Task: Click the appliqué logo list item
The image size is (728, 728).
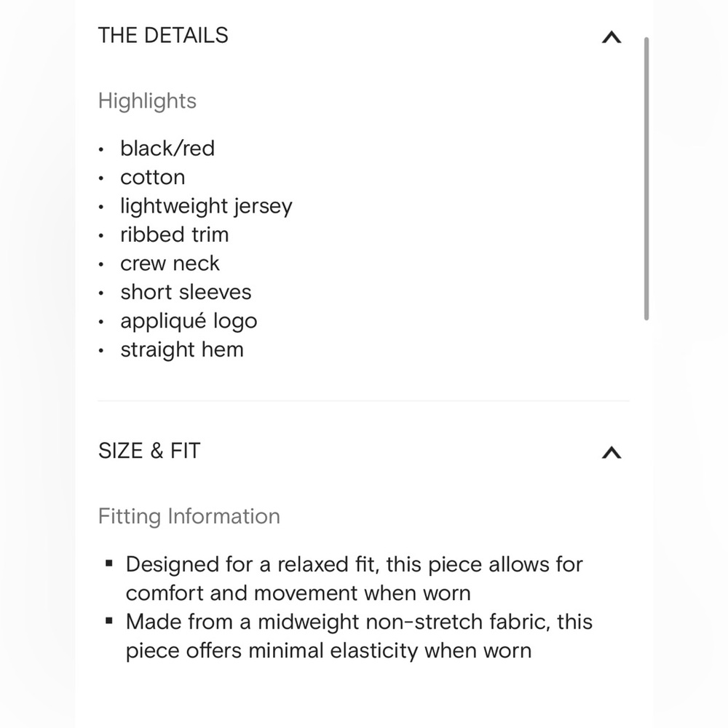Action: [x=189, y=321]
